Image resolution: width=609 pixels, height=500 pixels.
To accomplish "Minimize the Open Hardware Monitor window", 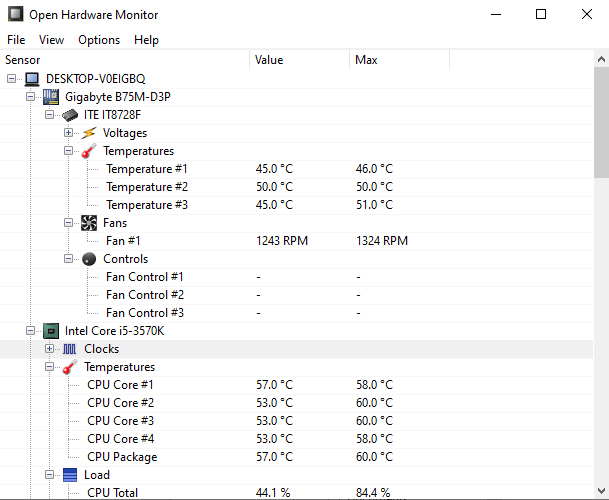I will [496, 14].
